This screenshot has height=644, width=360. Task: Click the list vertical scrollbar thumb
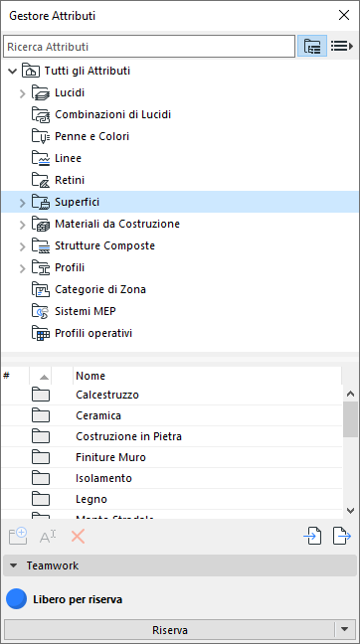click(x=350, y=419)
